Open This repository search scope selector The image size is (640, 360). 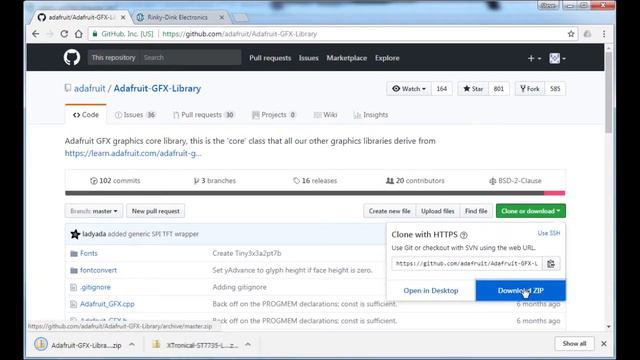[x=113, y=58]
